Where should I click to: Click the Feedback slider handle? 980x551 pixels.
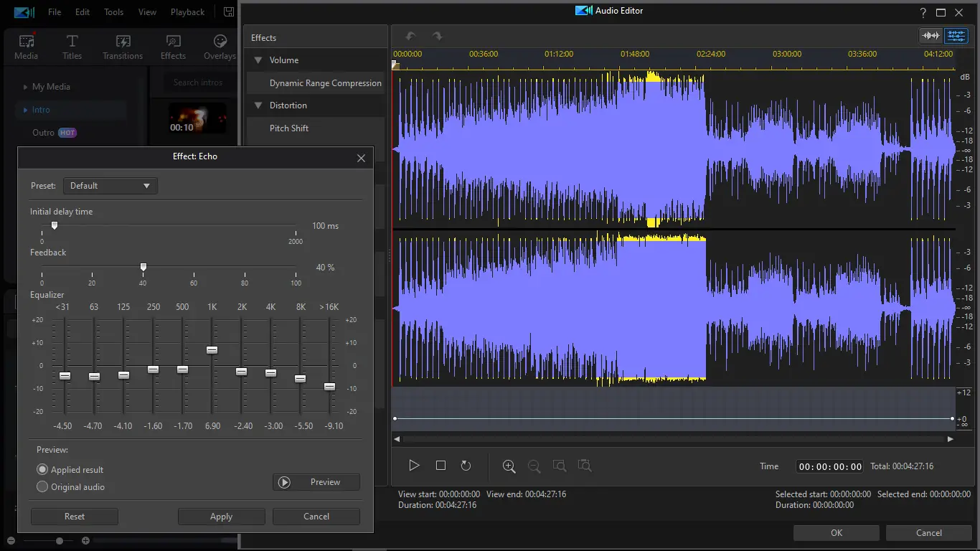(x=143, y=267)
